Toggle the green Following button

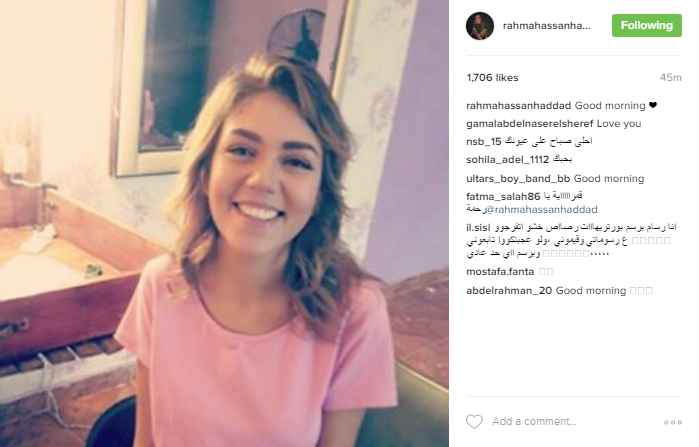pos(646,25)
